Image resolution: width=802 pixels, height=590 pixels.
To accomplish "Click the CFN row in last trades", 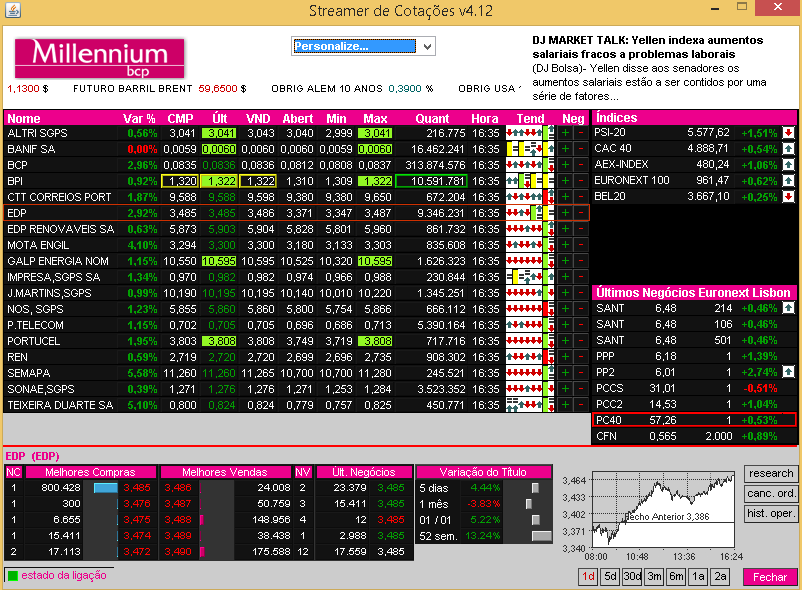I will (x=694, y=436).
